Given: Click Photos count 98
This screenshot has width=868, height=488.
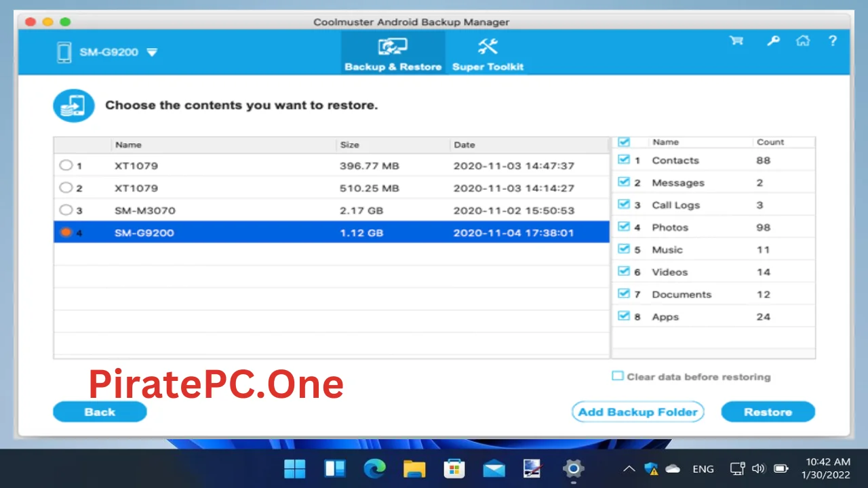Looking at the screenshot, I should (x=764, y=228).
